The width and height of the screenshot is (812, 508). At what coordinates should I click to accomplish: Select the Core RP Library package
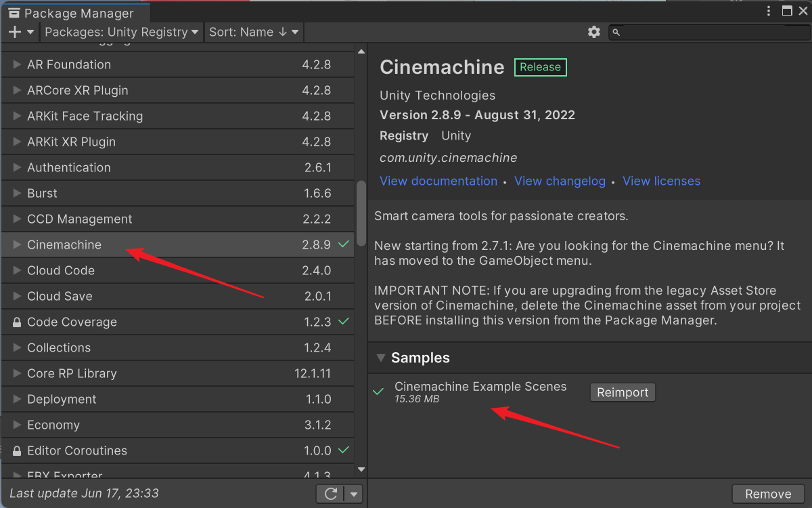coord(177,373)
